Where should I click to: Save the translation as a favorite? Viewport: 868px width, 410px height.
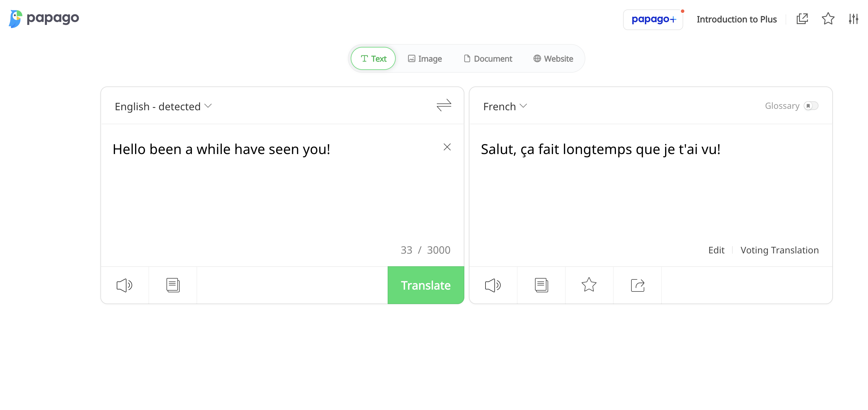coord(589,285)
